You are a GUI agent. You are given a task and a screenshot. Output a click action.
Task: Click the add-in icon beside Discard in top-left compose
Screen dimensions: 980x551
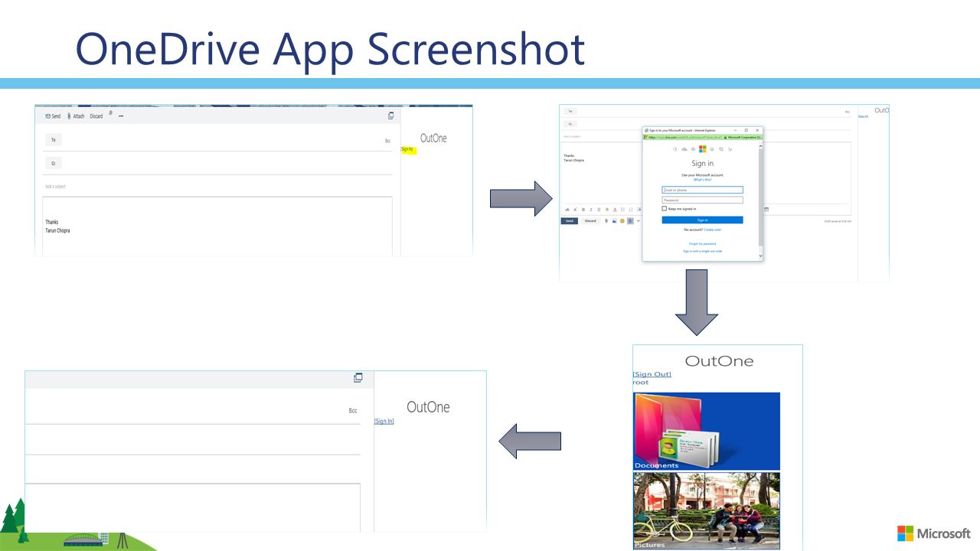tap(111, 113)
